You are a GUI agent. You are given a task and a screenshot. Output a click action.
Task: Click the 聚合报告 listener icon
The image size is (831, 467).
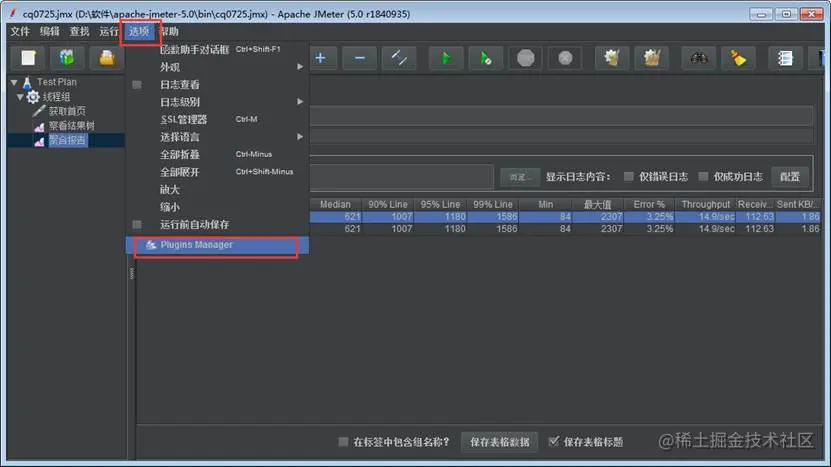click(x=39, y=140)
